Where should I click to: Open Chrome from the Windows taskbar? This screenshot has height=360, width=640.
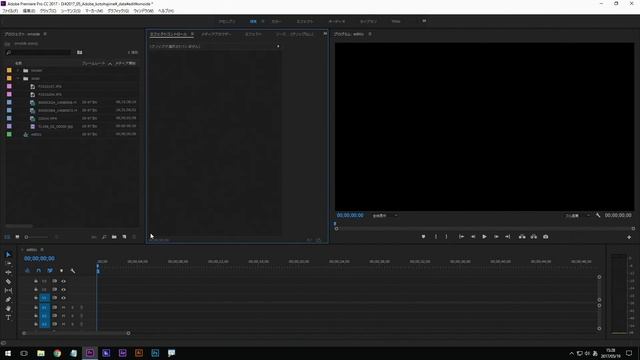coord(57,353)
